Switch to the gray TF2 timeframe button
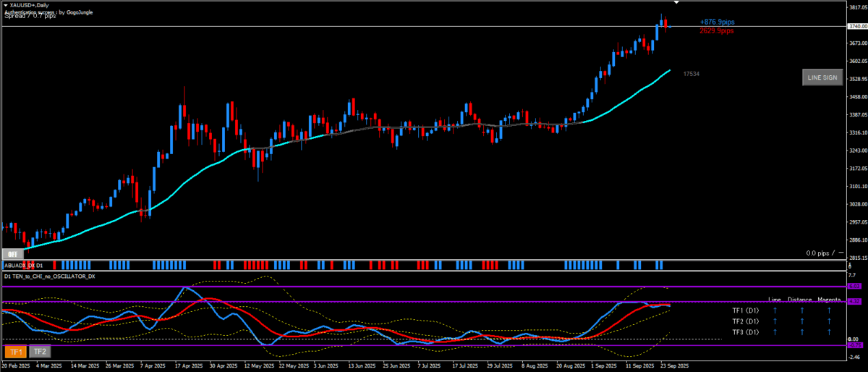Screen dimensions: 868x372 [39, 352]
